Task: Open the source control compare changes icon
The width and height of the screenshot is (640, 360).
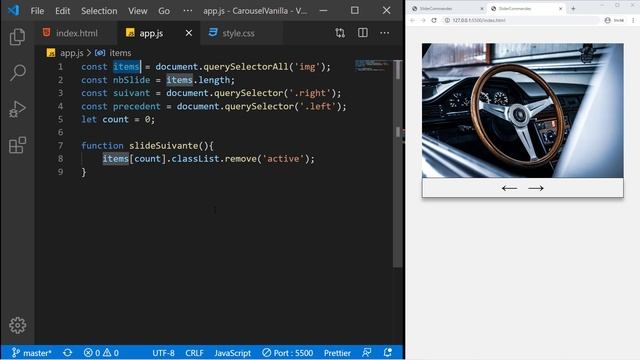Action: pos(340,33)
